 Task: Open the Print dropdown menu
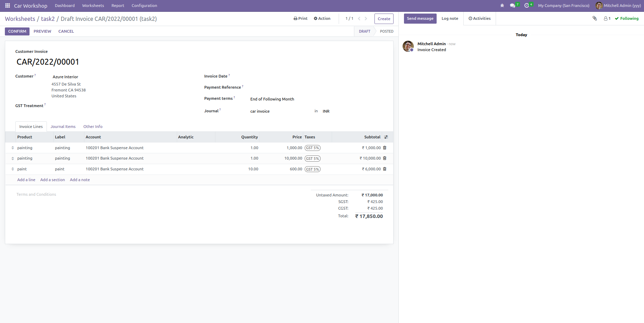point(300,18)
